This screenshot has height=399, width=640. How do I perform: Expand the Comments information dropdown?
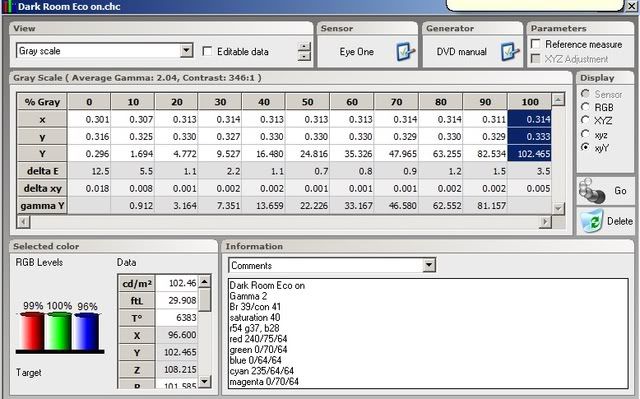(429, 265)
